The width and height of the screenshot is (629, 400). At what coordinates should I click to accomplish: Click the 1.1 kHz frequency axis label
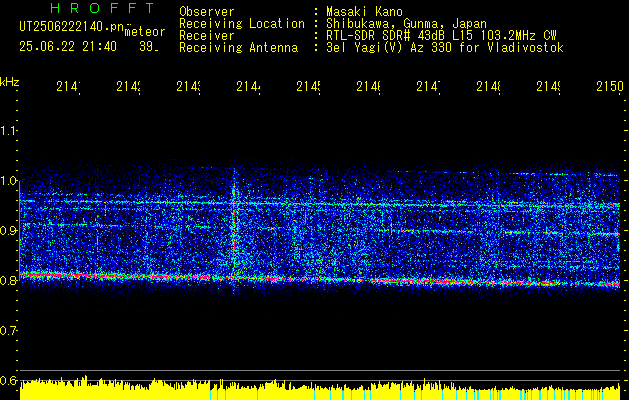coord(8,130)
